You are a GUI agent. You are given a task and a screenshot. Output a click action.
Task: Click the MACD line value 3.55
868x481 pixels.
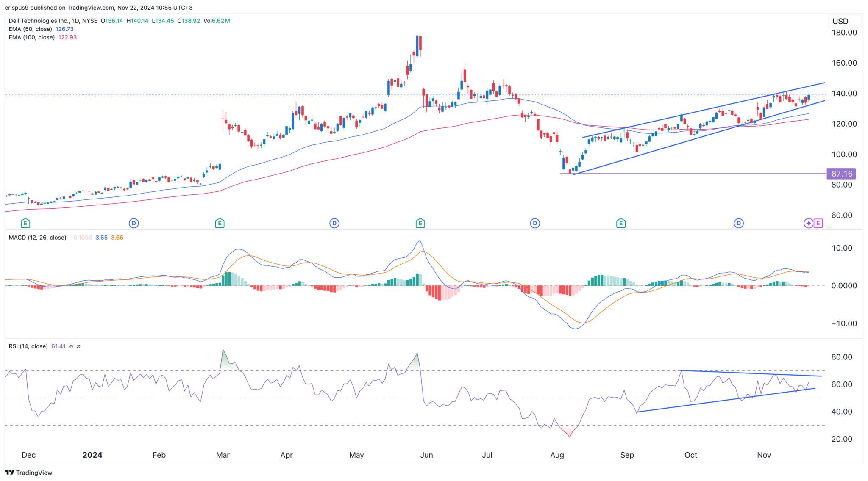click(101, 238)
